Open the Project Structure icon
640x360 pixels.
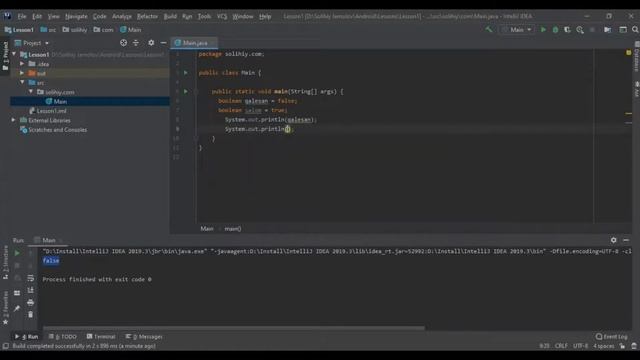pos(607,29)
